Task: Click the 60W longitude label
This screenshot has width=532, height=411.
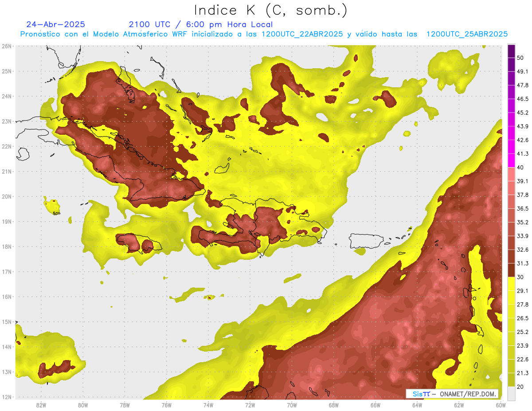Action: [x=501, y=405]
